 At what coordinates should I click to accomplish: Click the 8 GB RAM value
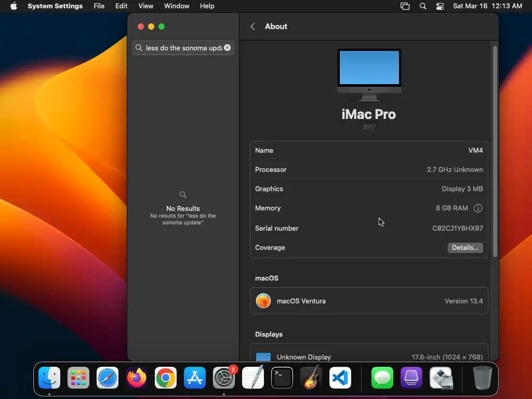pyautogui.click(x=451, y=208)
